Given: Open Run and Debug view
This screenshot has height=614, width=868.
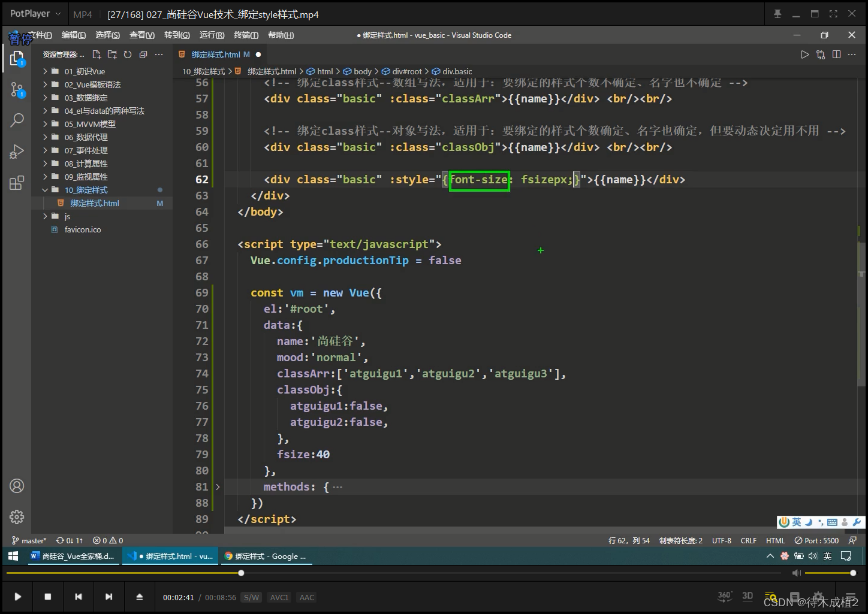Looking at the screenshot, I should (x=17, y=152).
